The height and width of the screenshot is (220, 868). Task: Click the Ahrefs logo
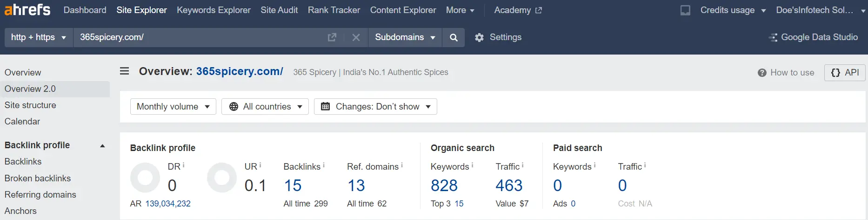[27, 10]
